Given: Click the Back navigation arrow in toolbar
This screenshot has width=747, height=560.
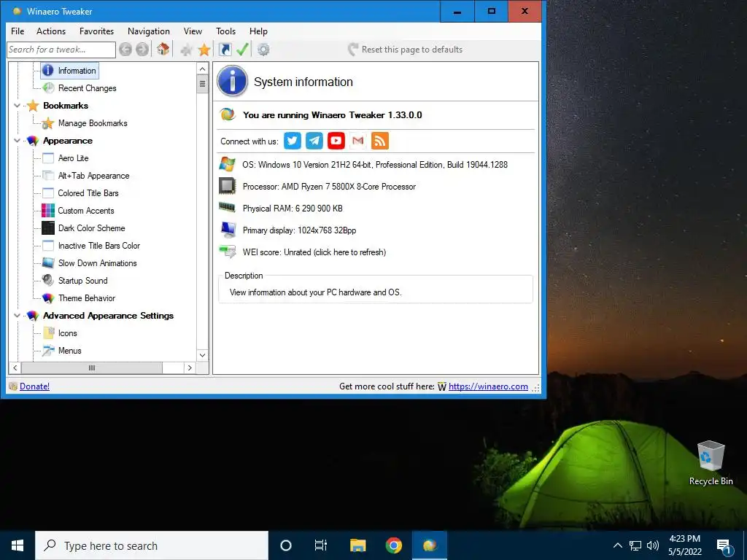Looking at the screenshot, I should [x=125, y=50].
